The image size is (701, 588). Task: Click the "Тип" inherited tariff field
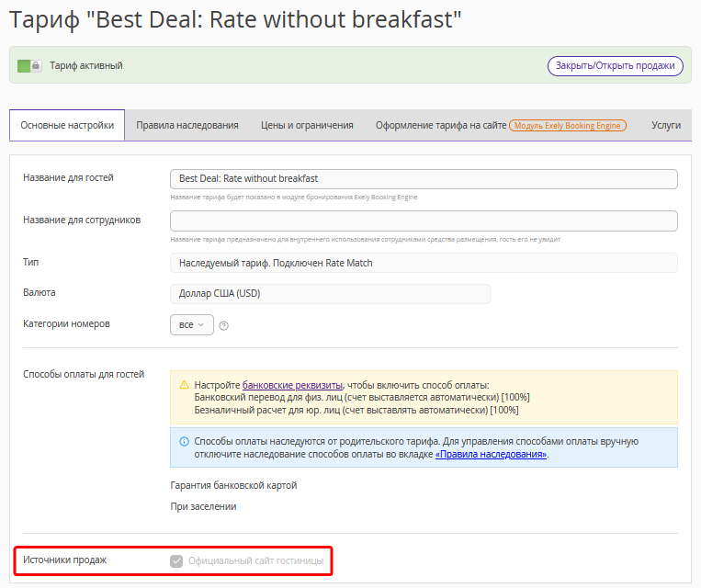point(424,264)
